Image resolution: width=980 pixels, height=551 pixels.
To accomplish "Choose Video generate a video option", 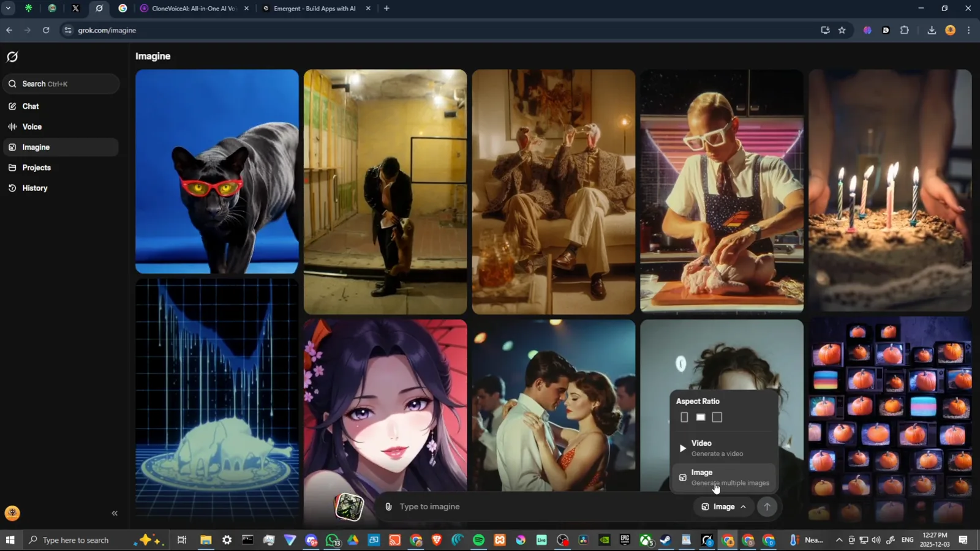I will pyautogui.click(x=724, y=448).
